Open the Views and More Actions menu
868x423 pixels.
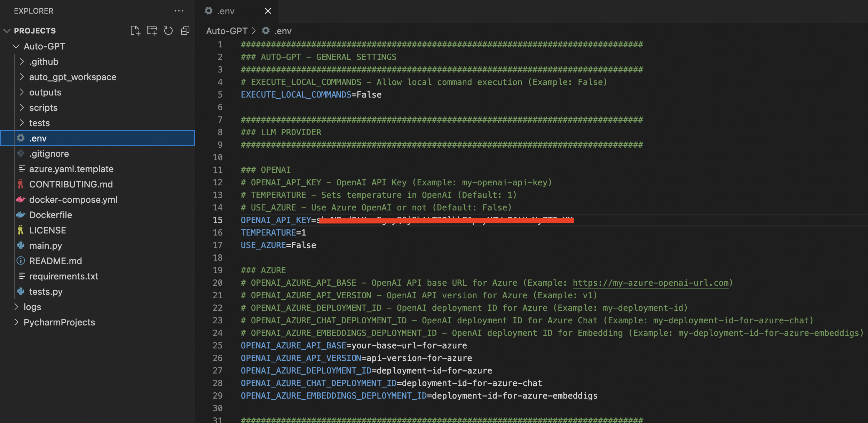tap(179, 11)
